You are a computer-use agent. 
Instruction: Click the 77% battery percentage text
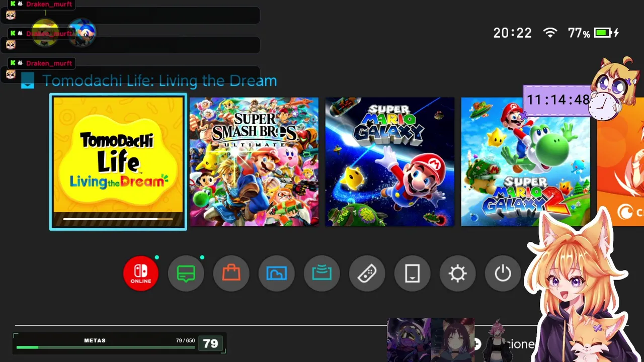579,33
